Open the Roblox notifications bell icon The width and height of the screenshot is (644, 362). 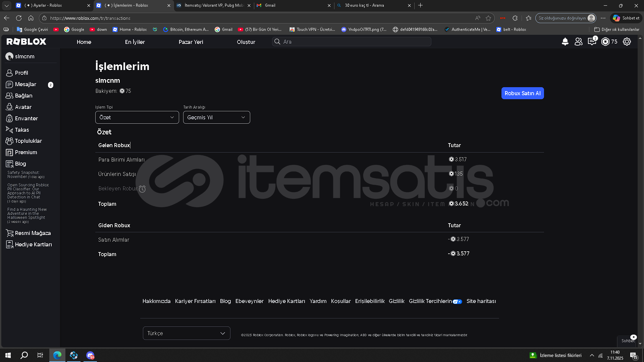565,42
